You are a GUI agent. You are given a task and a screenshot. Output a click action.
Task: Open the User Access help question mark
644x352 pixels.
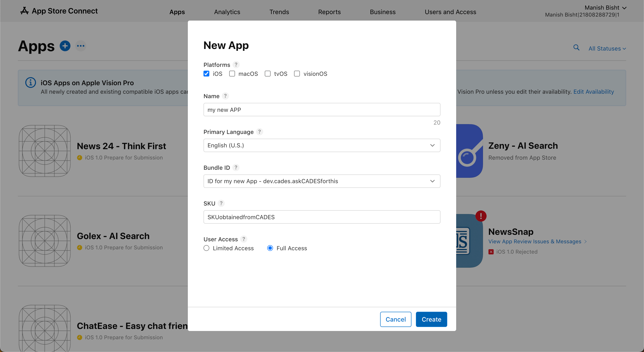(x=244, y=239)
